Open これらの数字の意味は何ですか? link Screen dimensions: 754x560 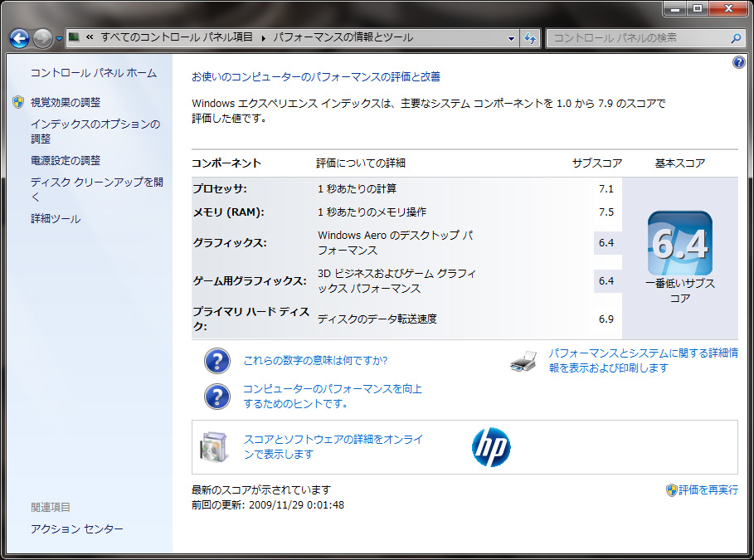click(x=315, y=361)
